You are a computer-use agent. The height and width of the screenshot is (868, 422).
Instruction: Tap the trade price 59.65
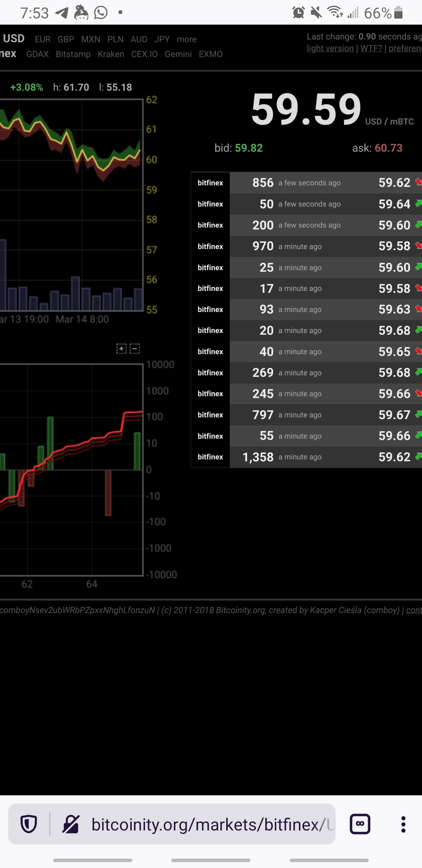pos(394,352)
